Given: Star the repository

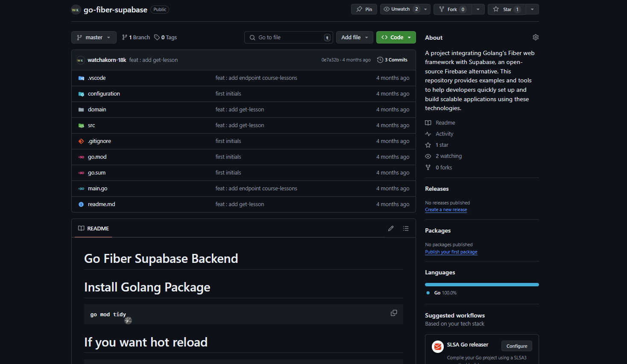Looking at the screenshot, I should pyautogui.click(x=507, y=9).
